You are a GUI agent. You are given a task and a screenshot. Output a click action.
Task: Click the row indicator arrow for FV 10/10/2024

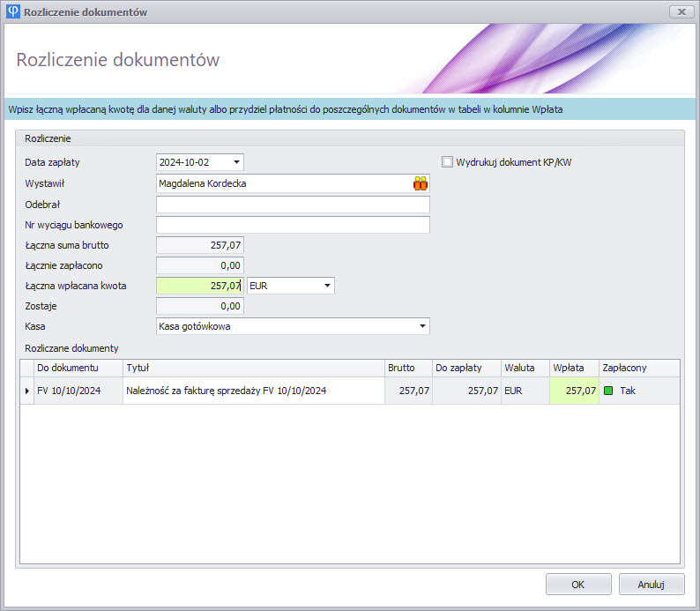pyautogui.click(x=26, y=391)
